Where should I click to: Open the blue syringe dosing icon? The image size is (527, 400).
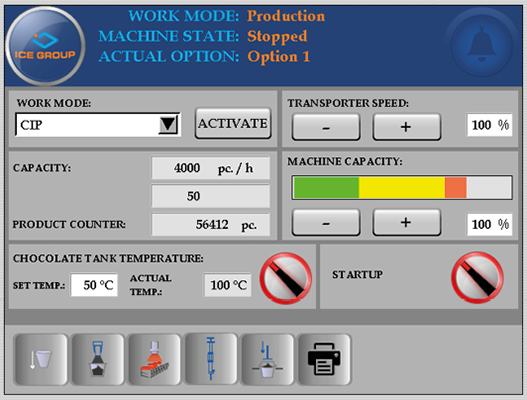[x=211, y=358]
